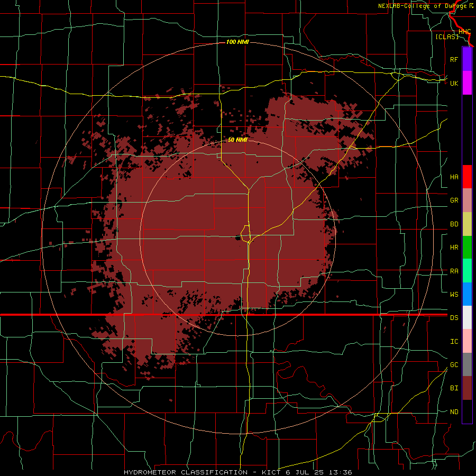Click the HYDROMETEOR CLASSIFICATION title text
Viewport: 476px width, 476px height.
pos(186,472)
